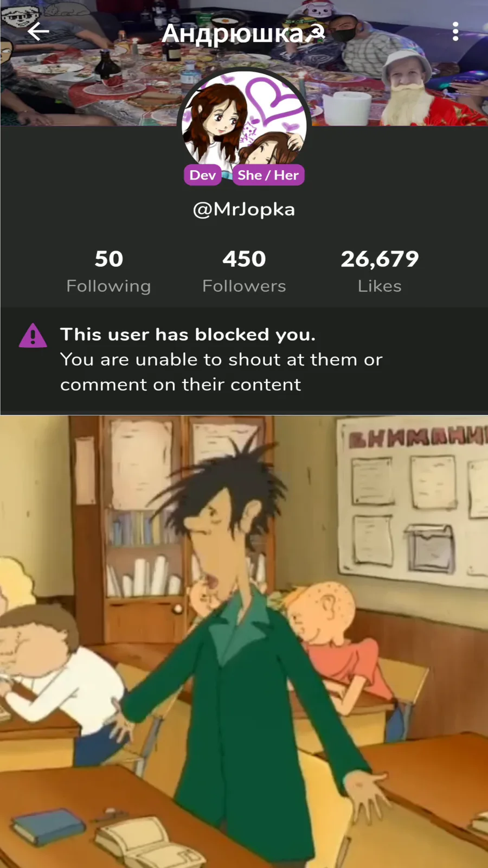Tap the 'This user has blocked you' heading

click(x=188, y=334)
